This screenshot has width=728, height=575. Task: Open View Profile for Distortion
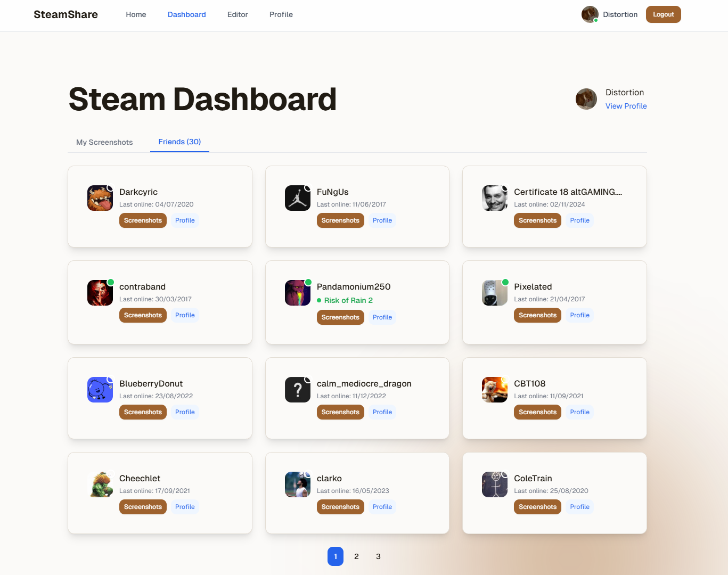(x=626, y=106)
